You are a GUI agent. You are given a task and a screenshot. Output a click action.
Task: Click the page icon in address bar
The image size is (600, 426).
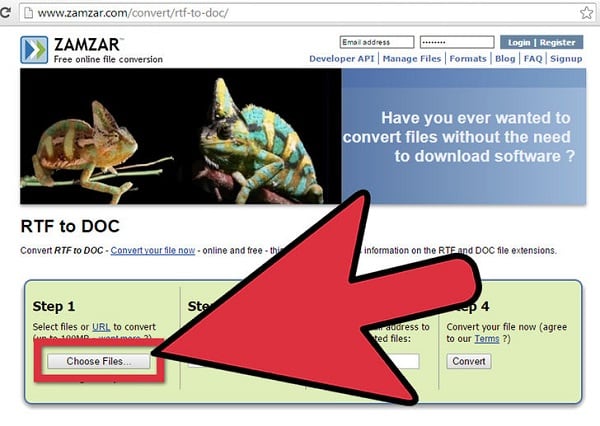coord(28,13)
